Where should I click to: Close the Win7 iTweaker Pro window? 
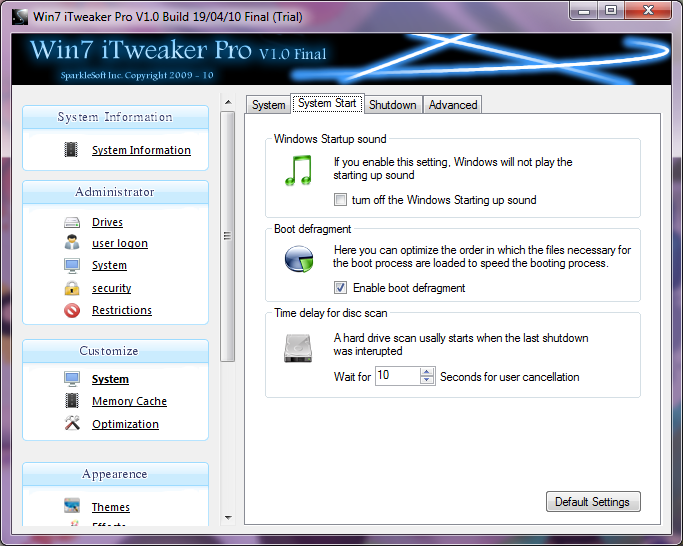point(648,10)
